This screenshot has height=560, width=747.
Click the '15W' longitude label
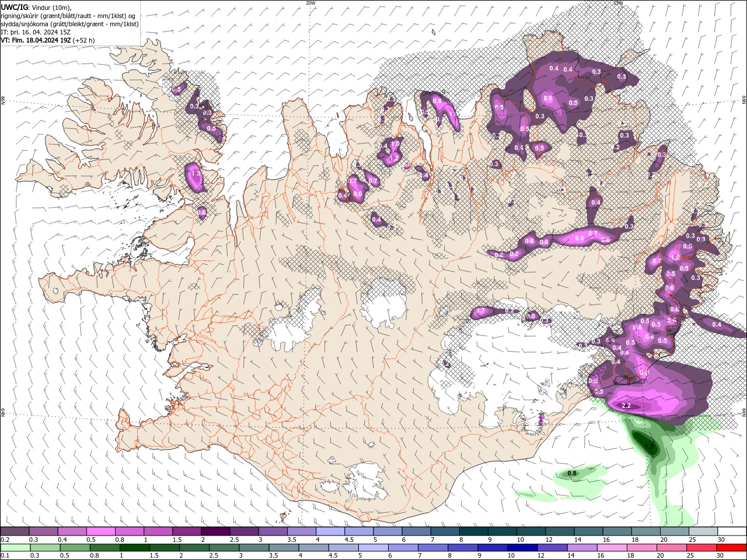(x=619, y=3)
